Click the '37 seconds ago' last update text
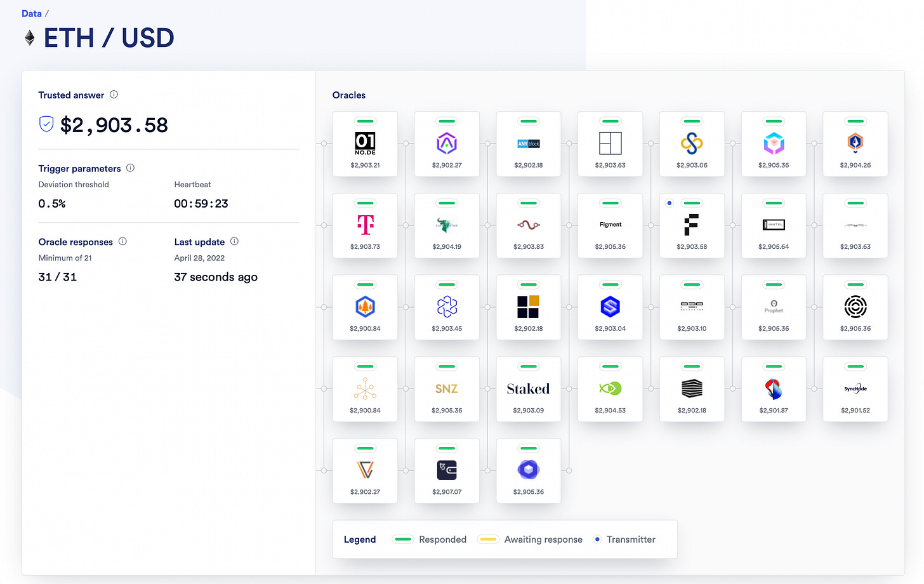The image size is (924, 584). (x=216, y=277)
